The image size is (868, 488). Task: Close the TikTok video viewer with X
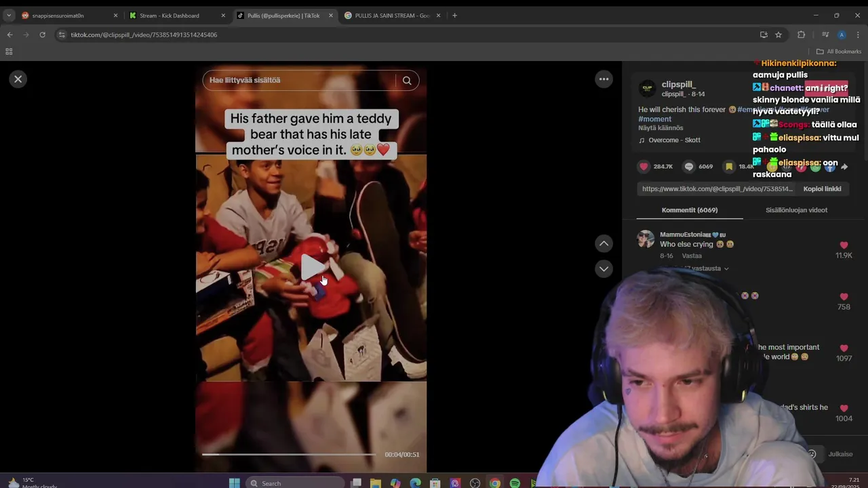[x=18, y=79]
